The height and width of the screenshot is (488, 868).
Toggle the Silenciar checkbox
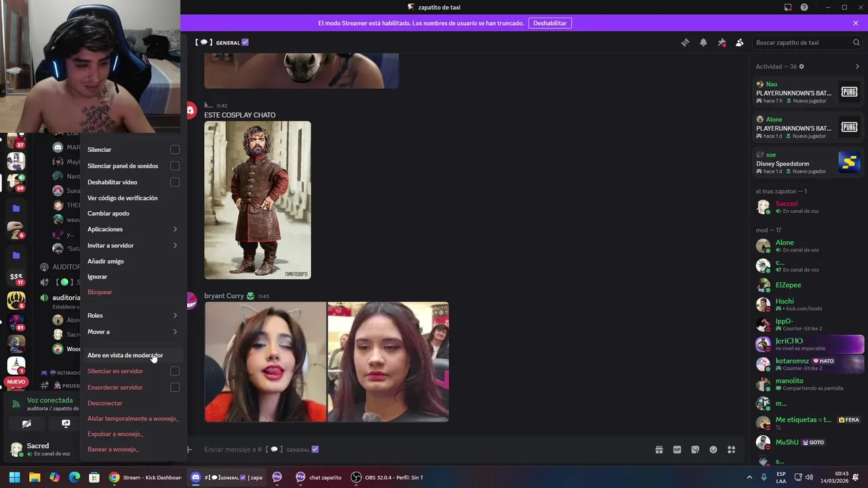[175, 150]
